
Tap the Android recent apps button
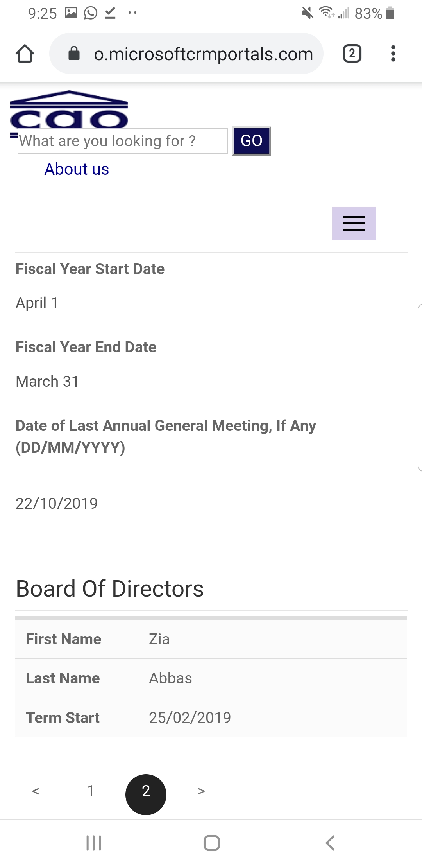[94, 843]
